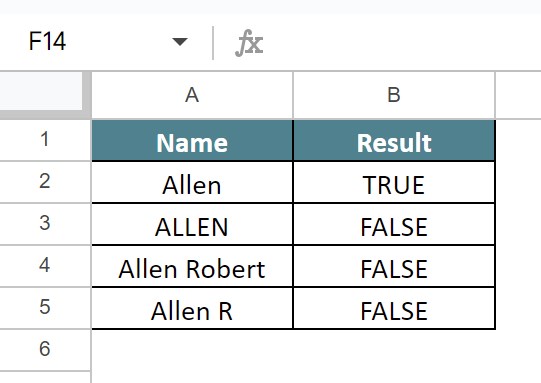Select the cell containing Allen Robert

[x=192, y=266]
